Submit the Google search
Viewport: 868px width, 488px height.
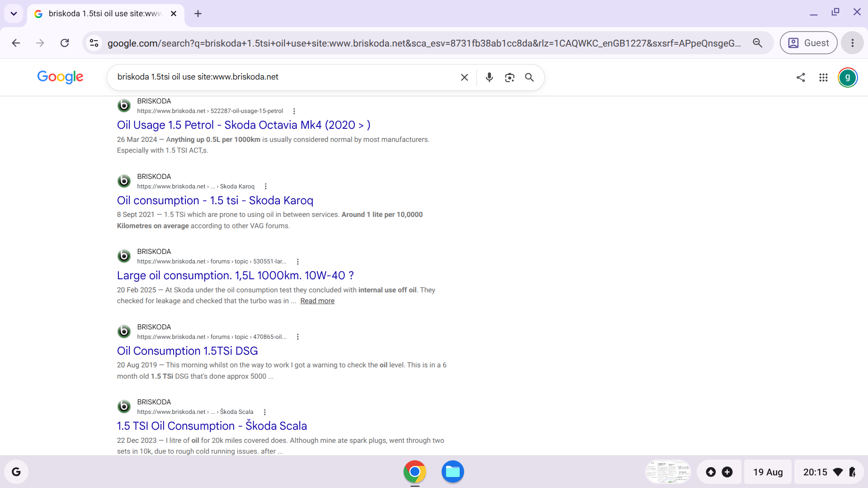[529, 77]
